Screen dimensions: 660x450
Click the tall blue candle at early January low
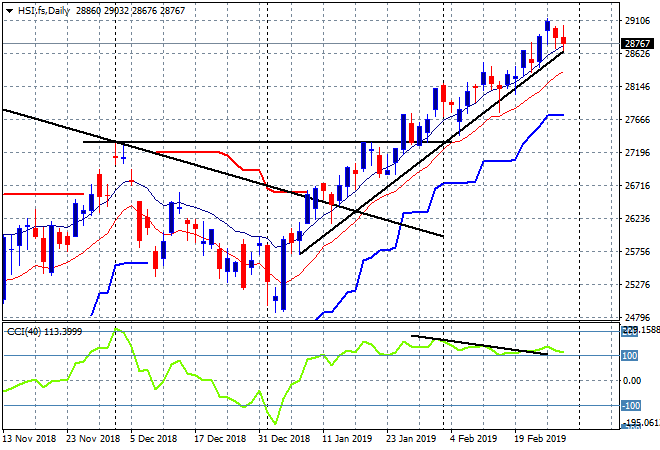point(283,274)
